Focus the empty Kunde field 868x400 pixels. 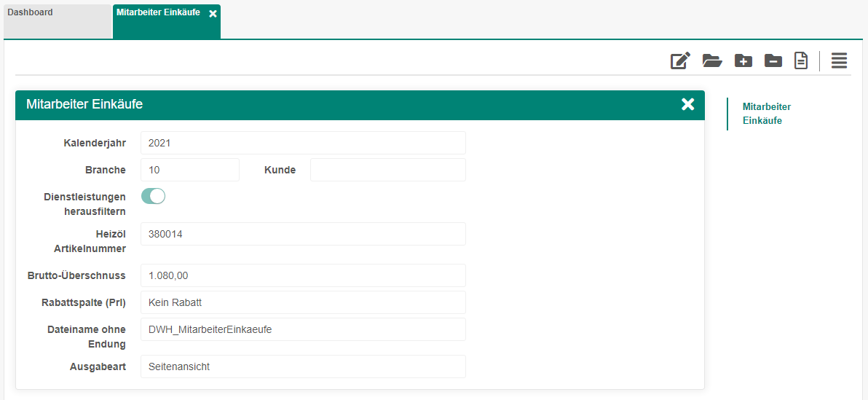pos(387,170)
